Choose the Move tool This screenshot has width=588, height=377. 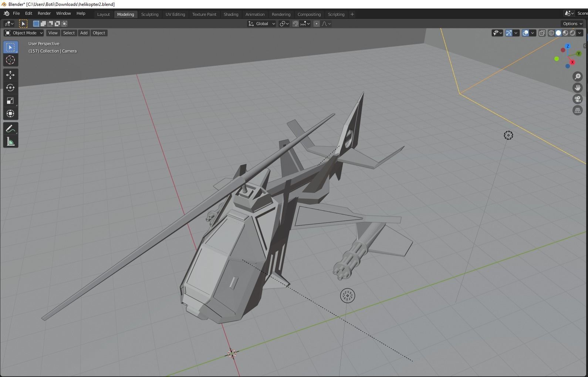coord(10,75)
